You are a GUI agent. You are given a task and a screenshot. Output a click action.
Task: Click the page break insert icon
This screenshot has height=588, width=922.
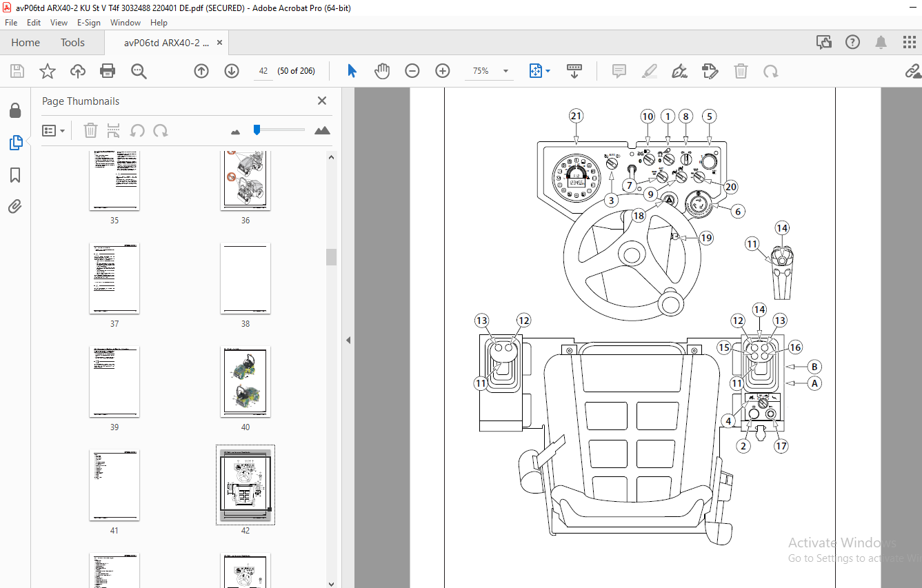(114, 130)
